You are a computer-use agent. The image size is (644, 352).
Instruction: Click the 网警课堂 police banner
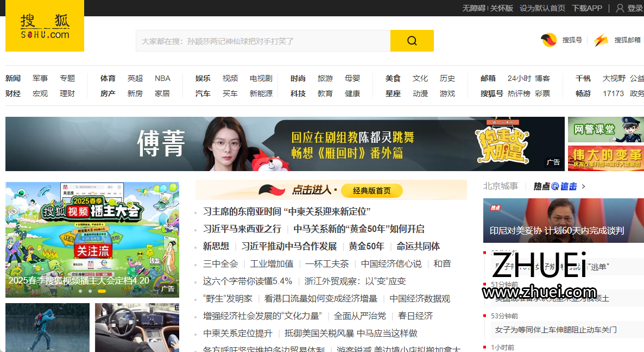pos(605,129)
